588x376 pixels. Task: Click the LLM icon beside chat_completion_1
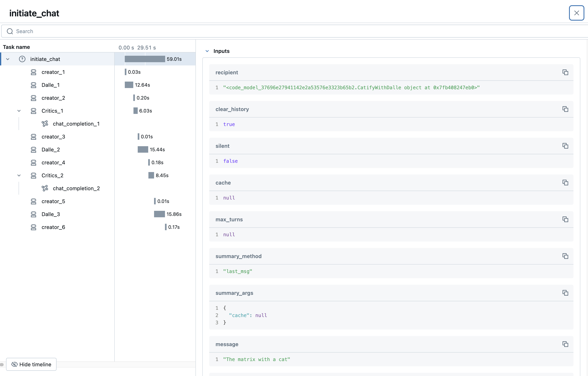pos(45,124)
